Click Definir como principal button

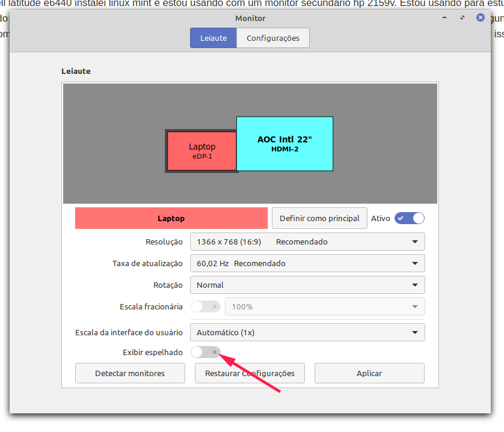tap(319, 219)
